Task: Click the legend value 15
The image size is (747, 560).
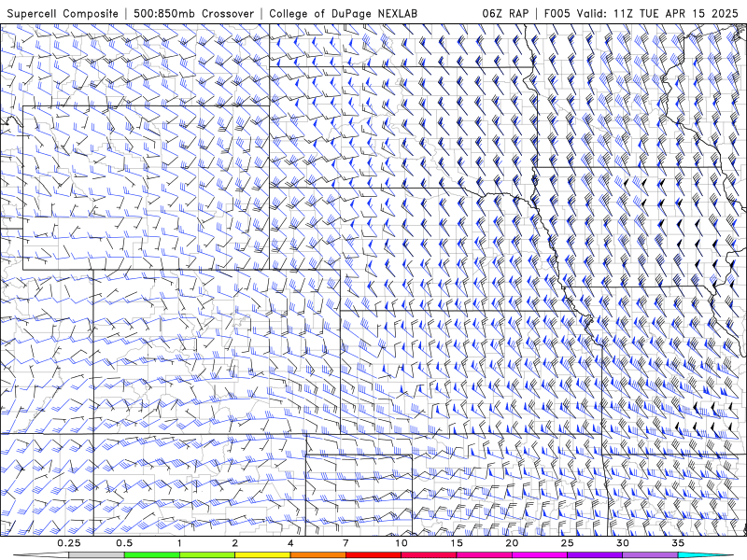Action: coord(457,543)
